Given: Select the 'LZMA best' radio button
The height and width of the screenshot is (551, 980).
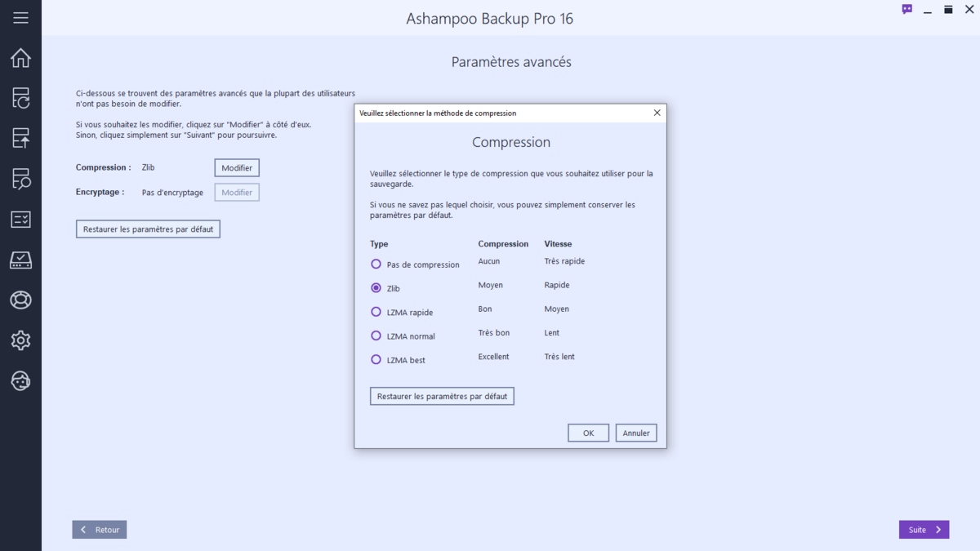Looking at the screenshot, I should (376, 359).
